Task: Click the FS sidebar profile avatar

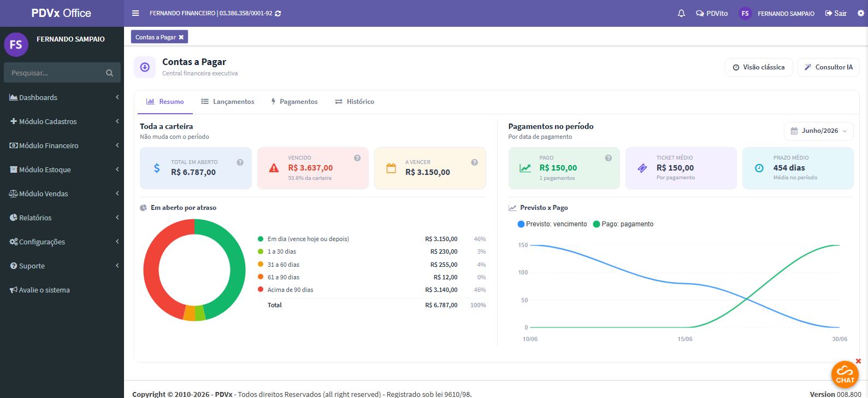Action: point(16,44)
